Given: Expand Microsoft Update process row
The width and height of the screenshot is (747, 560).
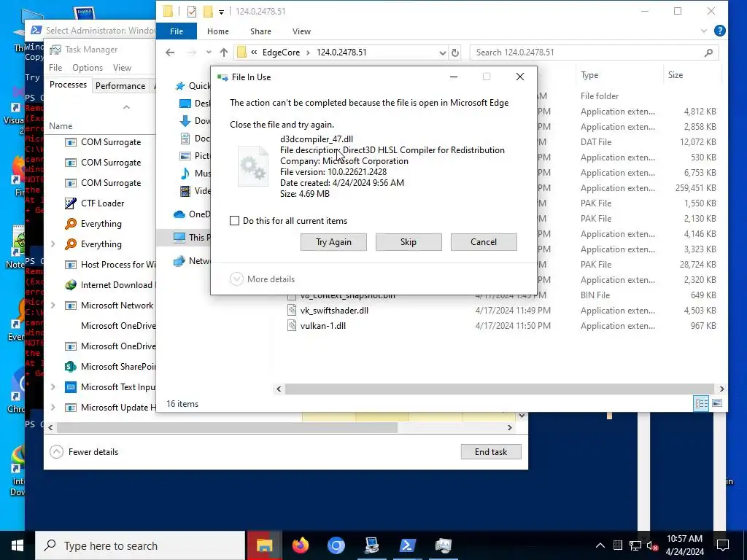Looking at the screenshot, I should point(53,408).
